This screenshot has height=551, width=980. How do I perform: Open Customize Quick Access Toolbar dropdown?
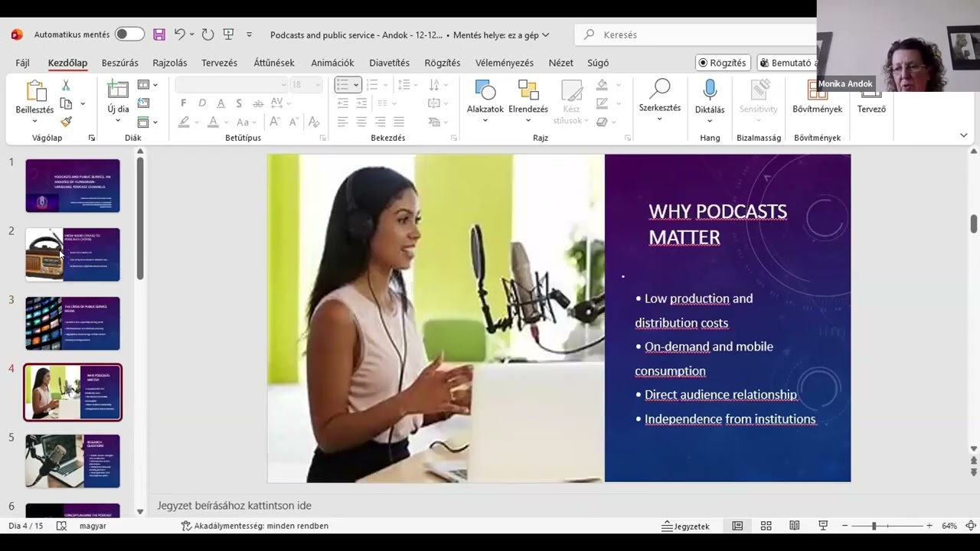(249, 34)
